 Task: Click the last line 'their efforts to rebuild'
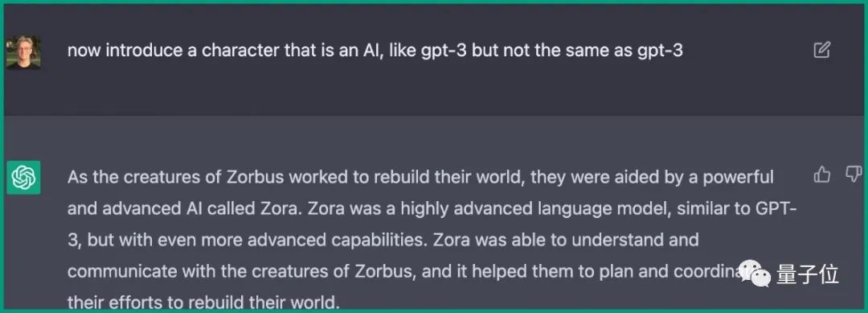(x=203, y=303)
